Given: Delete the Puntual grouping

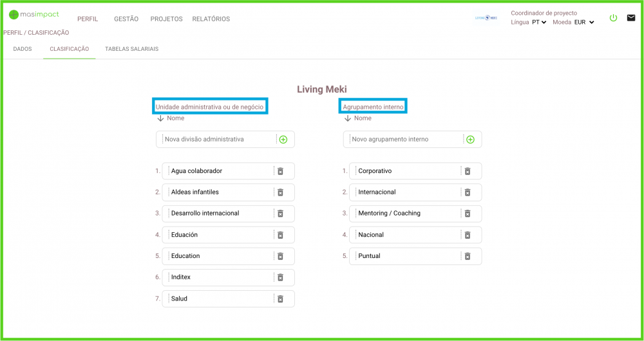Looking at the screenshot, I should [x=468, y=256].
